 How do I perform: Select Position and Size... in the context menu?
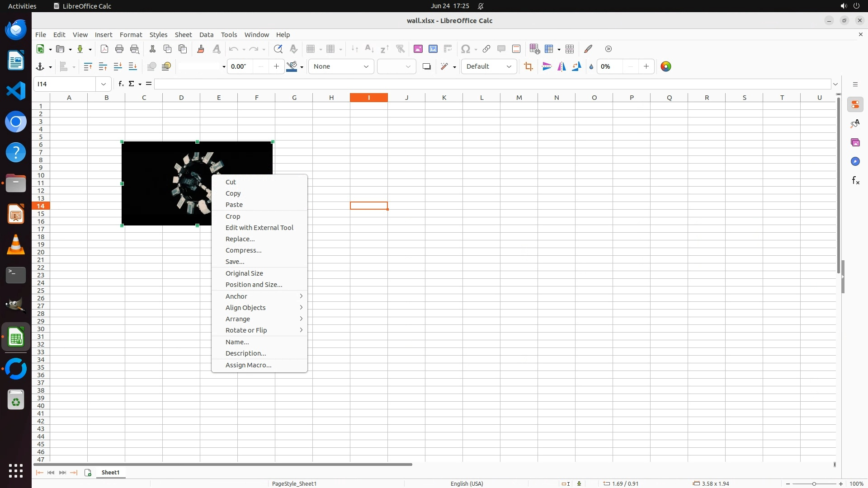click(x=254, y=285)
